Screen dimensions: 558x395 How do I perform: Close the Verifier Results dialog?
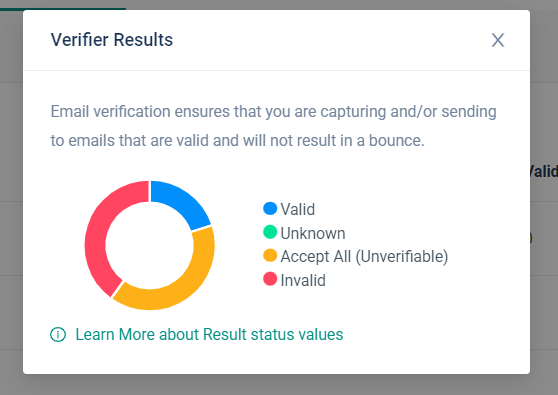pos(498,40)
